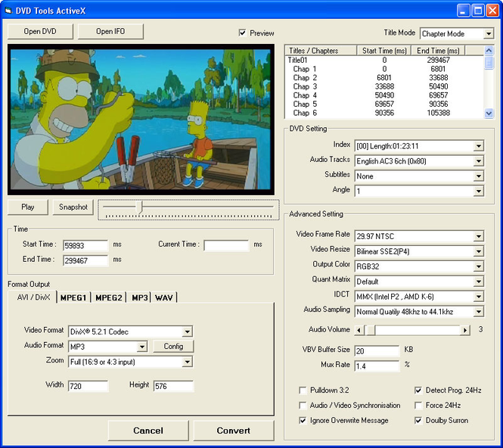
Task: Click the video preview frame
Action: [141, 120]
